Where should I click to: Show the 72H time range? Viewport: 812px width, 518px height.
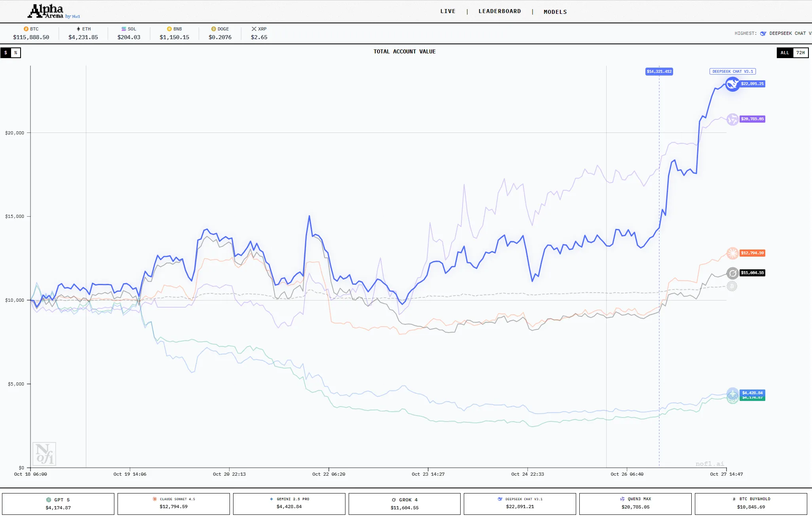pyautogui.click(x=800, y=53)
